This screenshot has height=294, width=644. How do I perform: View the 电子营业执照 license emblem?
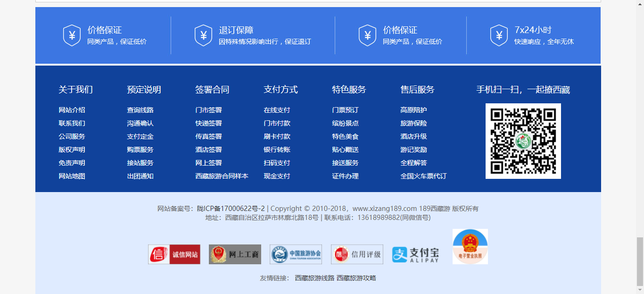pos(470,246)
